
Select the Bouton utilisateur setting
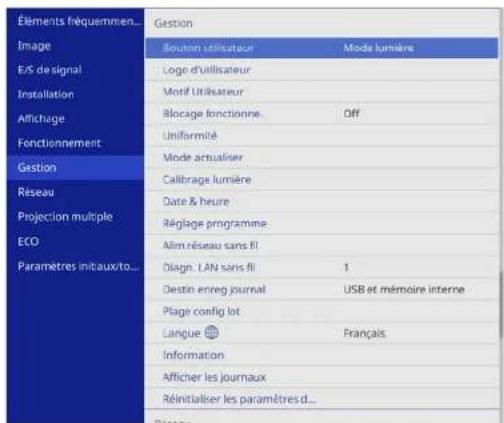click(322, 48)
